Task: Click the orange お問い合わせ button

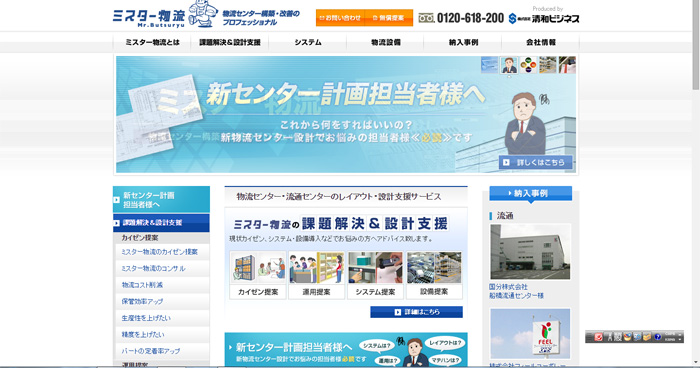Action: pyautogui.click(x=340, y=18)
